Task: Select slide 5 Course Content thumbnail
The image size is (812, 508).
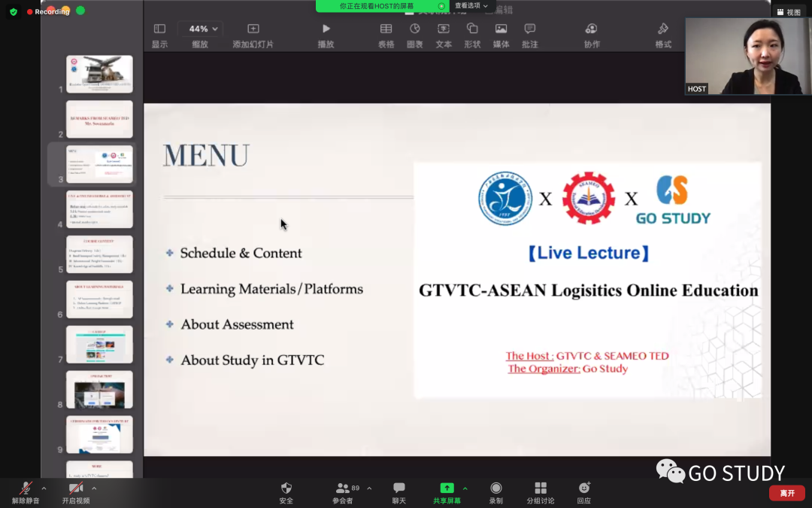Action: coord(99,254)
